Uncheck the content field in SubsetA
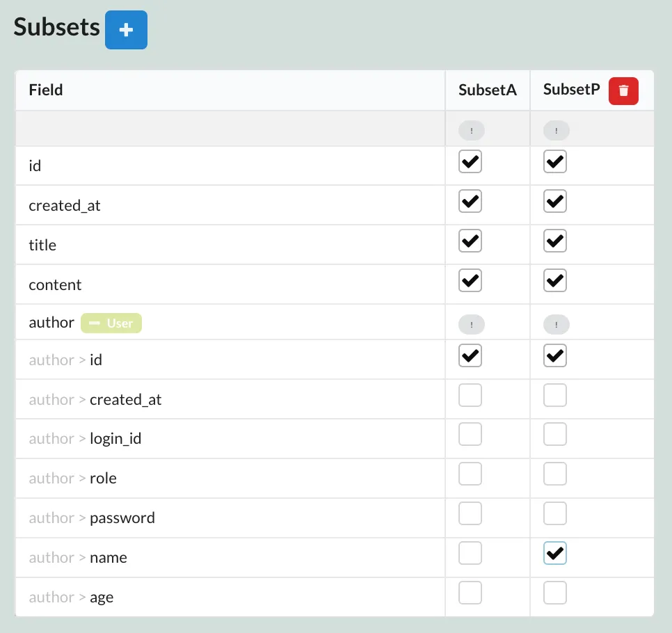 [470, 280]
